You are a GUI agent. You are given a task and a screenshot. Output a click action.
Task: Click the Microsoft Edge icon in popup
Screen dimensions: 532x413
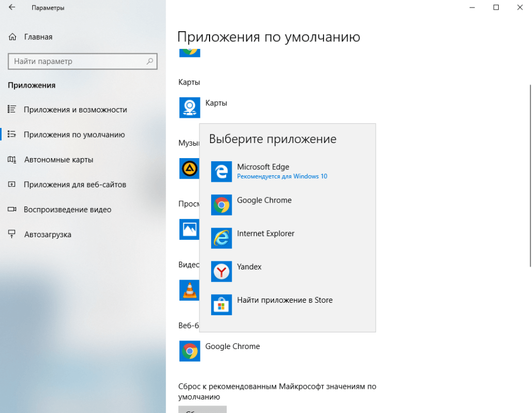point(221,172)
